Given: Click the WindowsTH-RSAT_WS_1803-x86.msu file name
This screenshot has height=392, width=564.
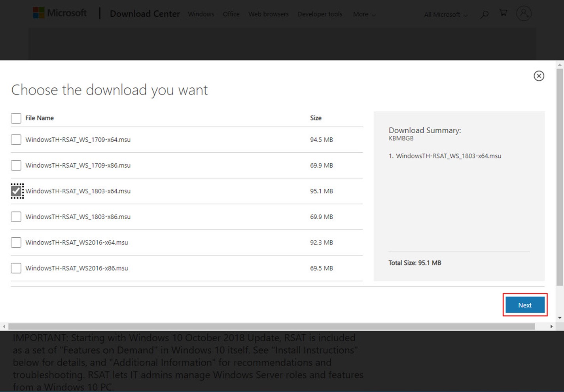Looking at the screenshot, I should pos(78,217).
